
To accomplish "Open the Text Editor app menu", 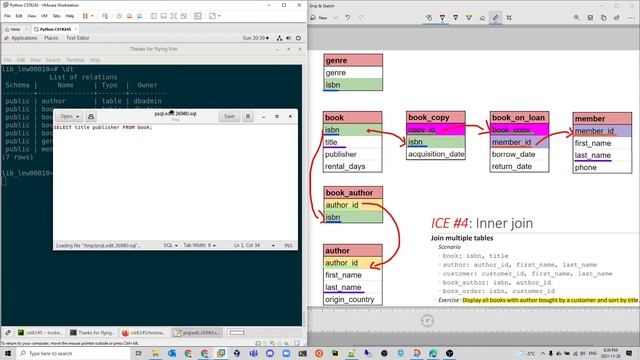I will (x=78, y=38).
